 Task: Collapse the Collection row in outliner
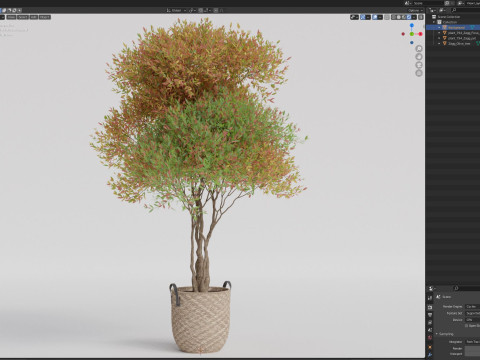click(x=434, y=22)
